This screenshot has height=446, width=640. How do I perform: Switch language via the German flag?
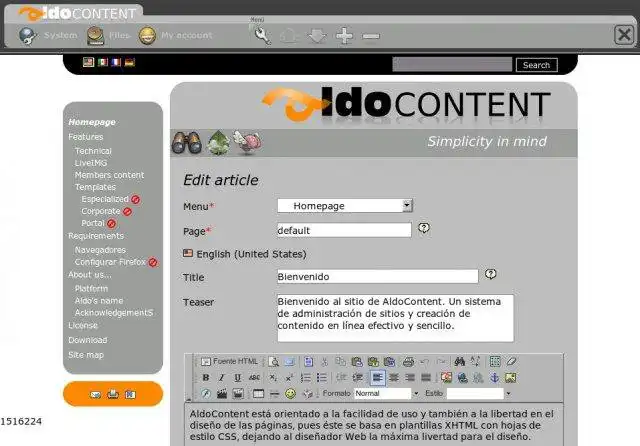(130, 62)
